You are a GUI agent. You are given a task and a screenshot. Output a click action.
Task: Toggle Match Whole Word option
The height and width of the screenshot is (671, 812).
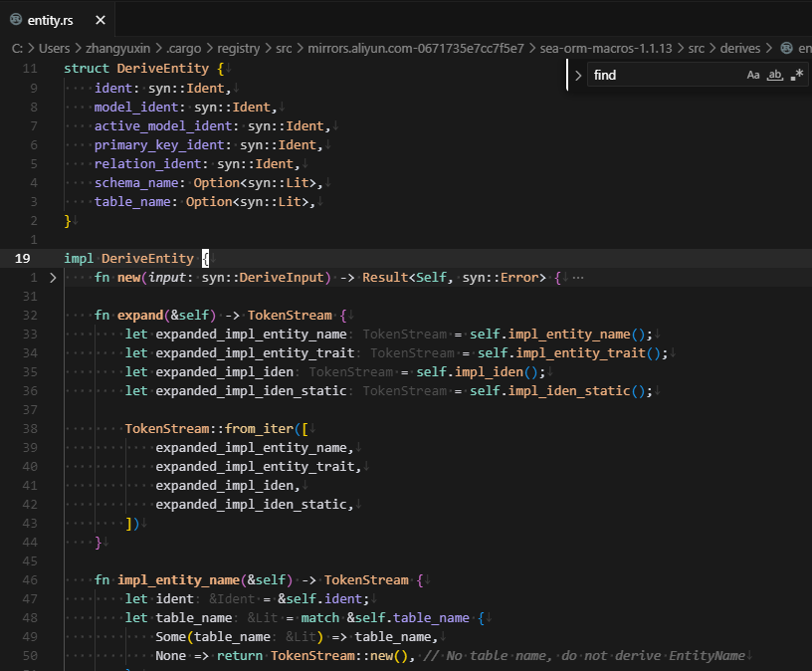click(x=775, y=75)
